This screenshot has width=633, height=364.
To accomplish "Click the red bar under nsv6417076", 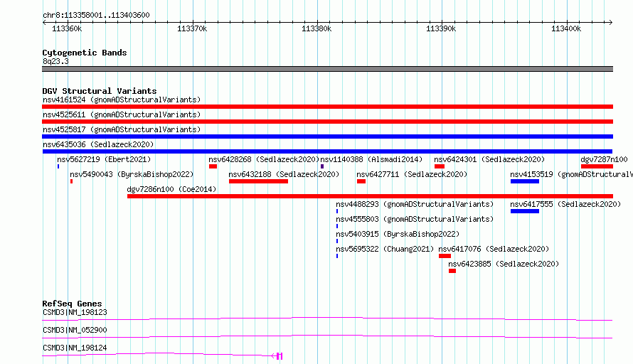I will pyautogui.click(x=445, y=256).
